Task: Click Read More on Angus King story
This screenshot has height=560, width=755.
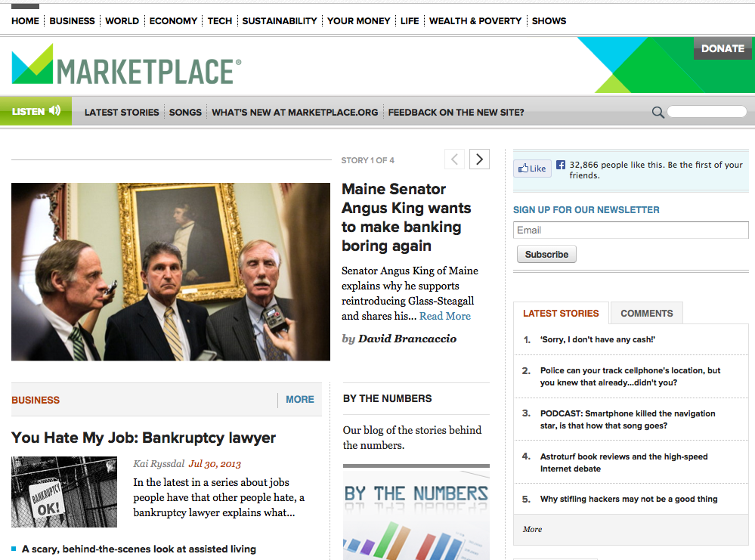Action: click(x=445, y=316)
